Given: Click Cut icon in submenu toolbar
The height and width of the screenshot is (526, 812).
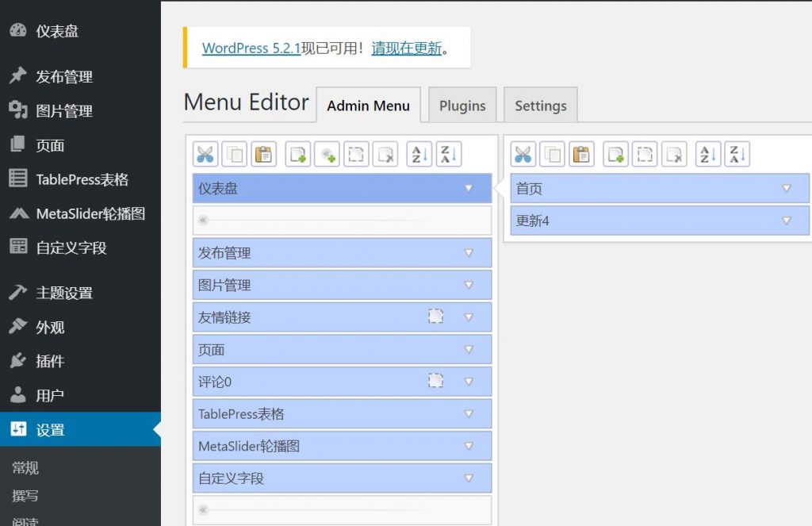Looking at the screenshot, I should click(x=523, y=155).
